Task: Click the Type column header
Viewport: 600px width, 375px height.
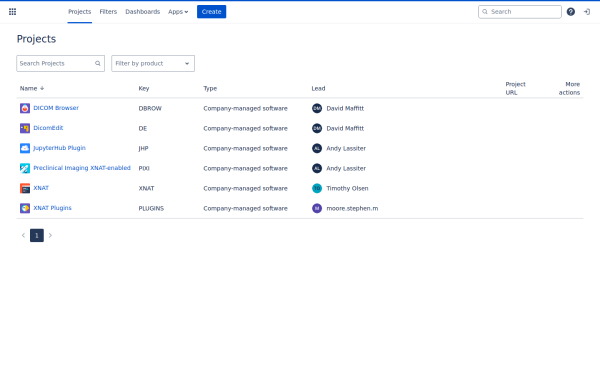Action: coord(210,88)
